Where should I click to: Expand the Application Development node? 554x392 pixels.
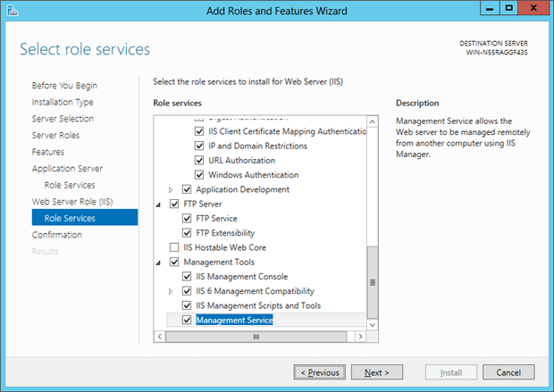point(171,190)
